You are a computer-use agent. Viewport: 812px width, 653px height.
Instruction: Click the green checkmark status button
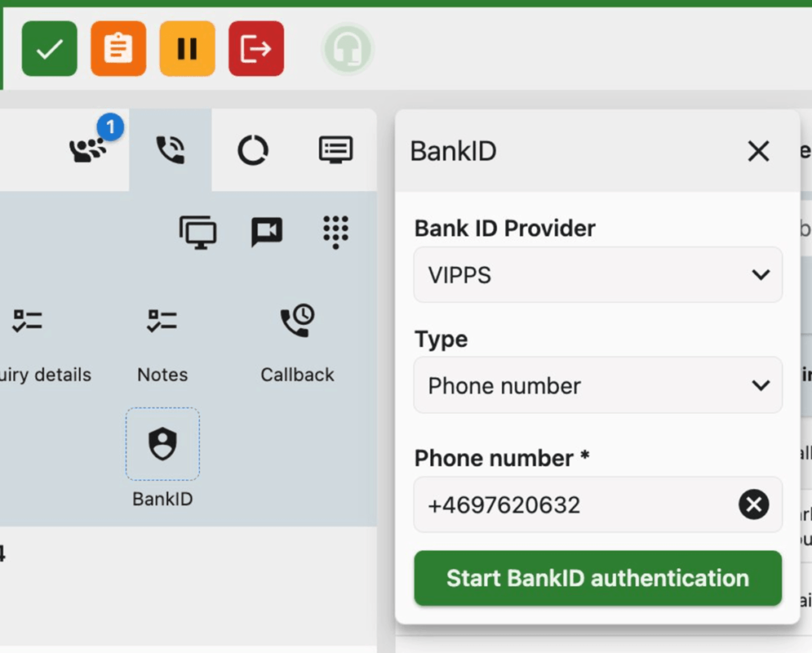(x=49, y=49)
